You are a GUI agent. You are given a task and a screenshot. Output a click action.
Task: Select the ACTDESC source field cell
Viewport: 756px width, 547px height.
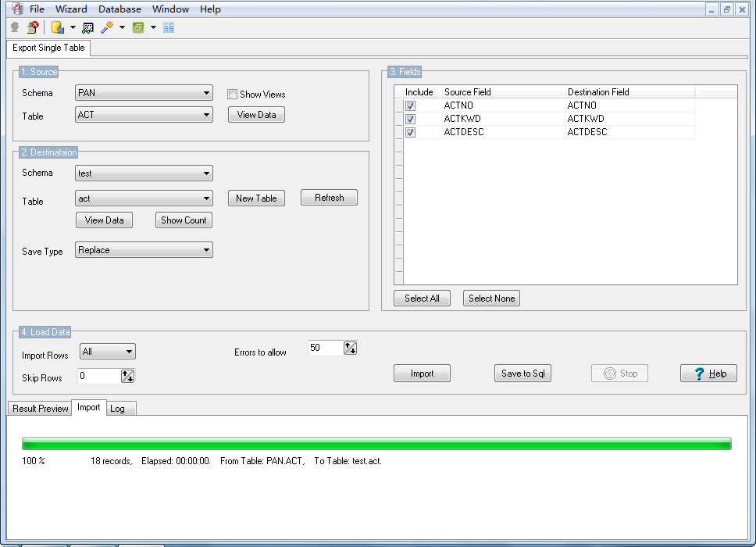click(x=504, y=132)
